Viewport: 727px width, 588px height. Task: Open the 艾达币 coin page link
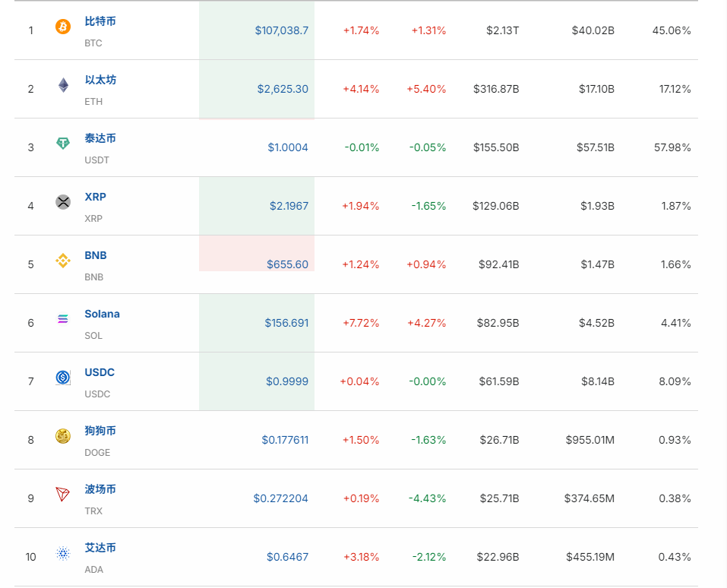tap(100, 548)
